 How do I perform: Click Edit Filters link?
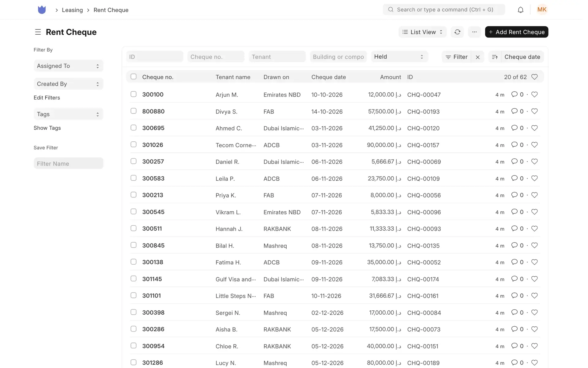[47, 98]
